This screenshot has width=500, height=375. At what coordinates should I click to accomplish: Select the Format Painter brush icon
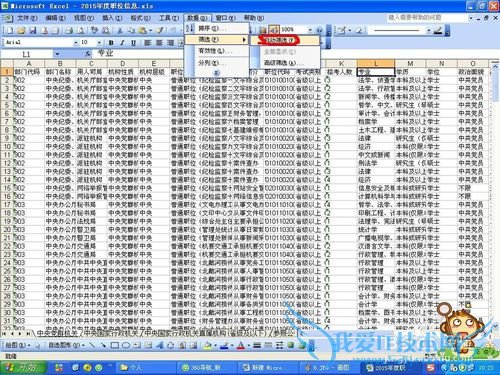click(160, 30)
